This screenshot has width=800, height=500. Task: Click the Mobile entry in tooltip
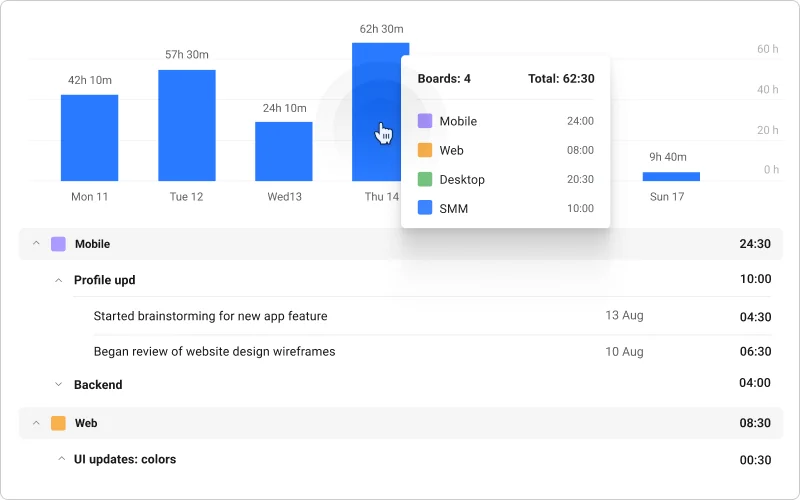pyautogui.click(x=458, y=121)
